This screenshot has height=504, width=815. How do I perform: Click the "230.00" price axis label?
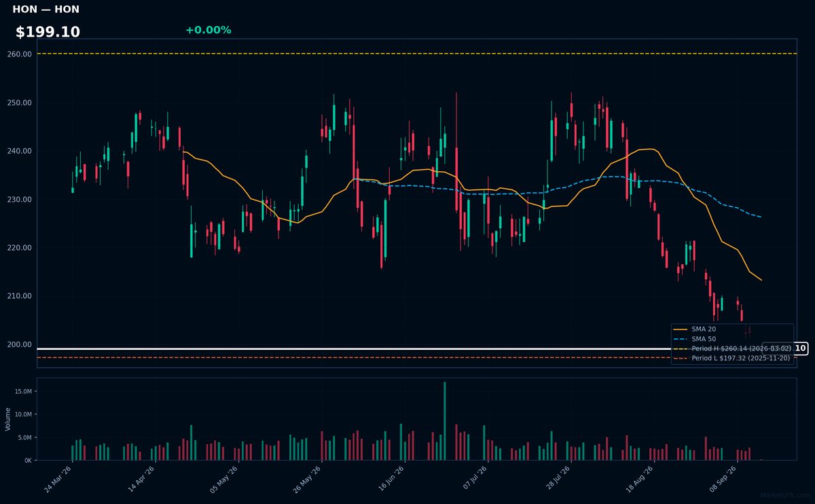point(19,199)
